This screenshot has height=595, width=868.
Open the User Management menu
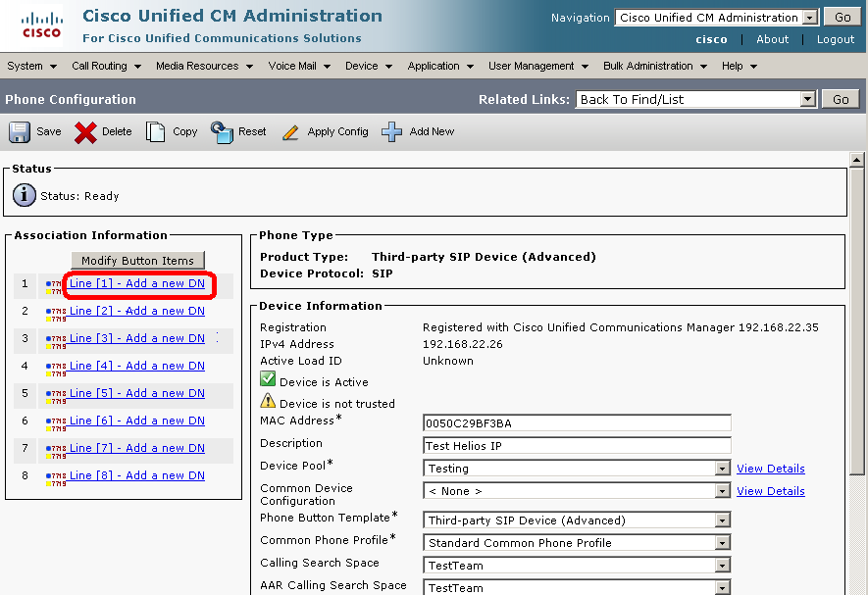coord(537,66)
